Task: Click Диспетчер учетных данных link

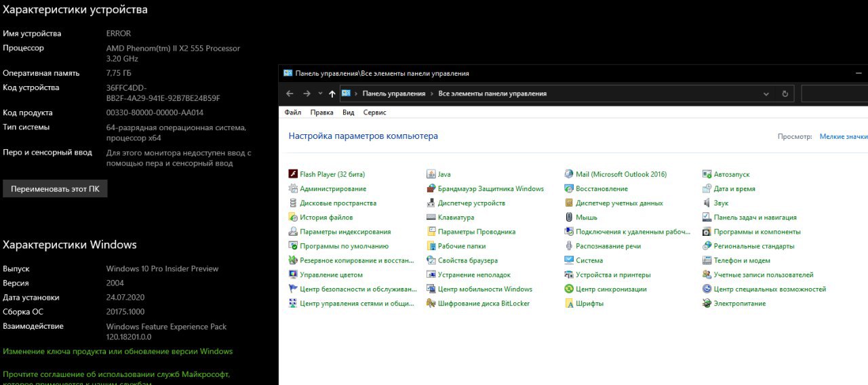Action: pos(619,203)
